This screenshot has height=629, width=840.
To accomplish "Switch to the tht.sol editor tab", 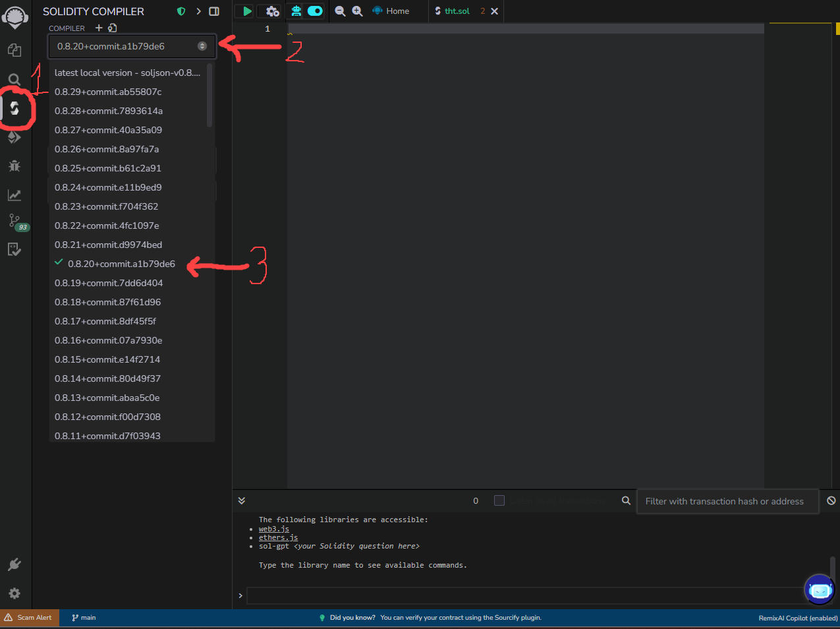I will click(x=457, y=11).
